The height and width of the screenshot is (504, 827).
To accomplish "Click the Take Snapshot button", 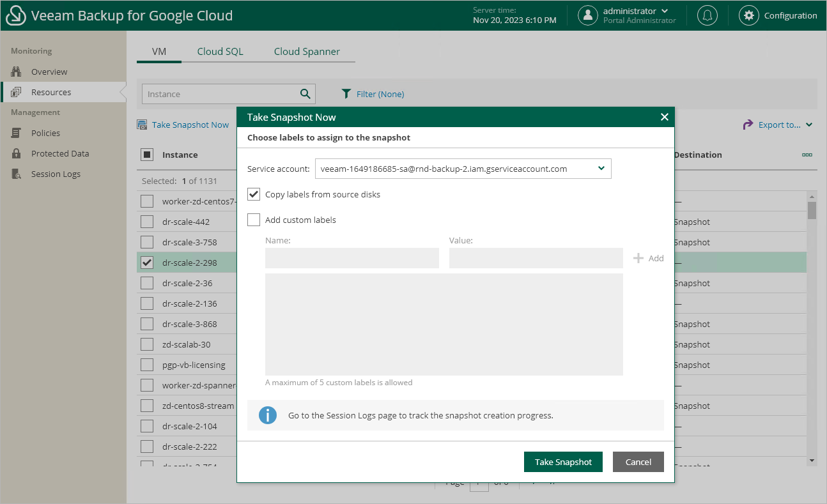I will tap(563, 462).
